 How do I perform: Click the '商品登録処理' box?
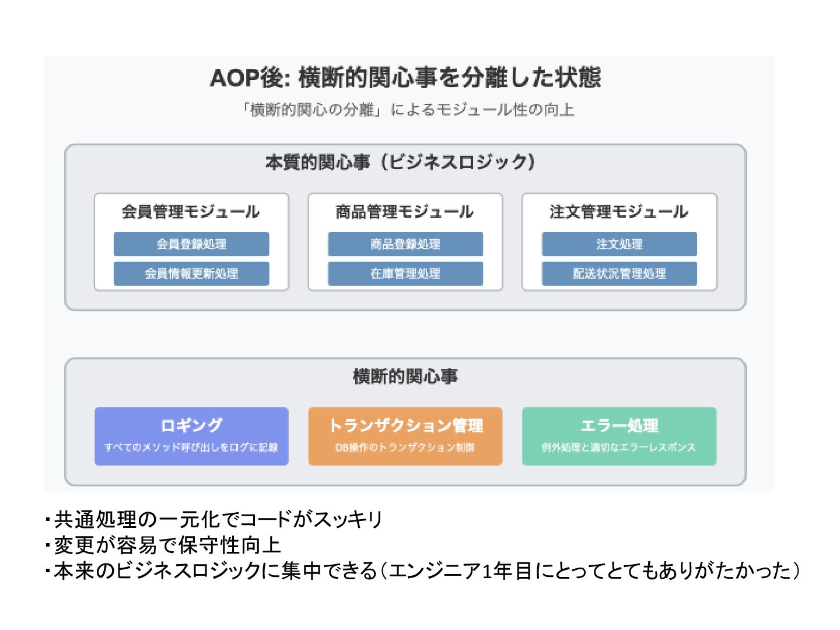pos(405,244)
